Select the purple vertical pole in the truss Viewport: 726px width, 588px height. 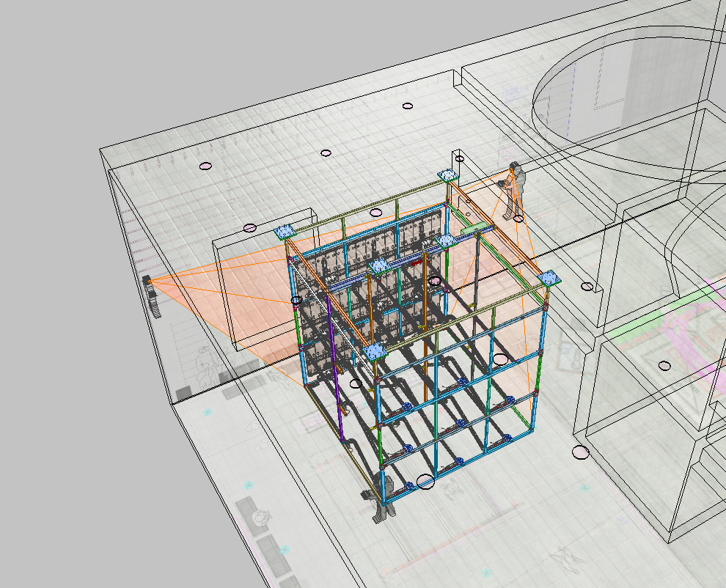coord(334,367)
